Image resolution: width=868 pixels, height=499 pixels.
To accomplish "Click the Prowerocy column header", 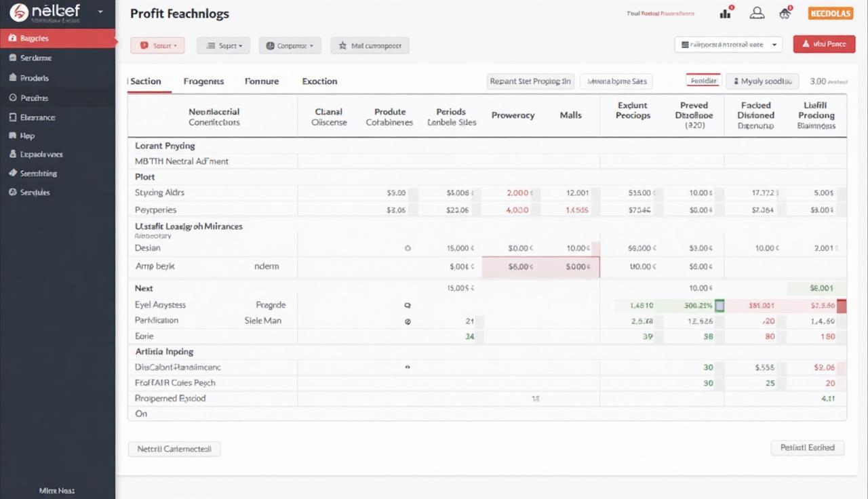I will [x=513, y=115].
